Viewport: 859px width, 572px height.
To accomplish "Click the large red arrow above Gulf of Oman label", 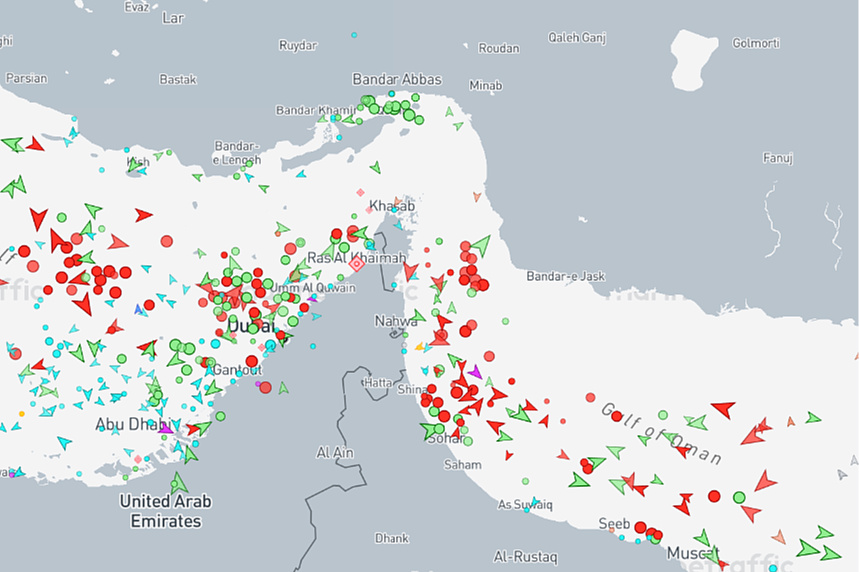I will tap(724, 409).
